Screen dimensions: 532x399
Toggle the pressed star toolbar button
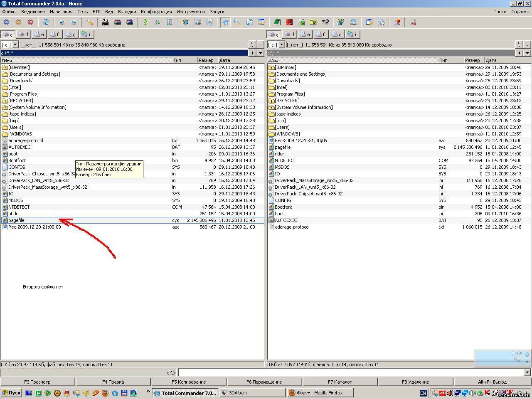[225, 22]
